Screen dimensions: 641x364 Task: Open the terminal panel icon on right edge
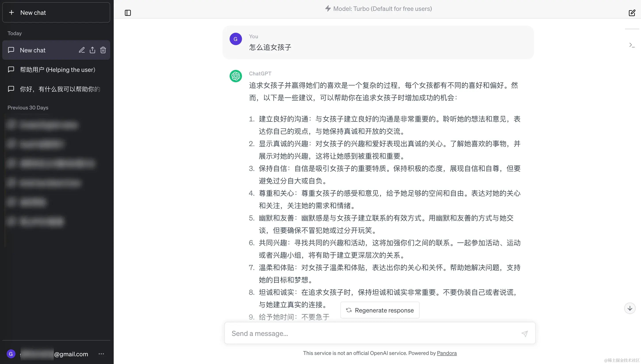pyautogui.click(x=632, y=45)
